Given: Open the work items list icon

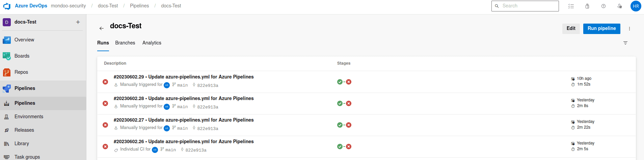Looking at the screenshot, I should pyautogui.click(x=571, y=6).
